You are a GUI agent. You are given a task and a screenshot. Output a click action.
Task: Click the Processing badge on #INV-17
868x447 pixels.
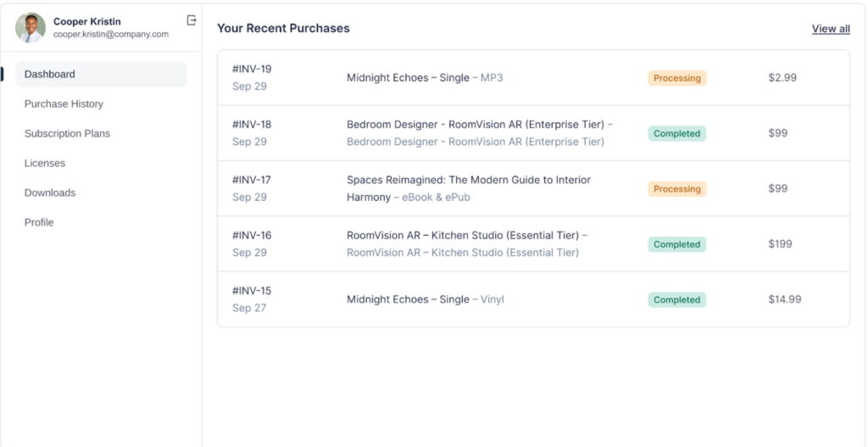[676, 189]
